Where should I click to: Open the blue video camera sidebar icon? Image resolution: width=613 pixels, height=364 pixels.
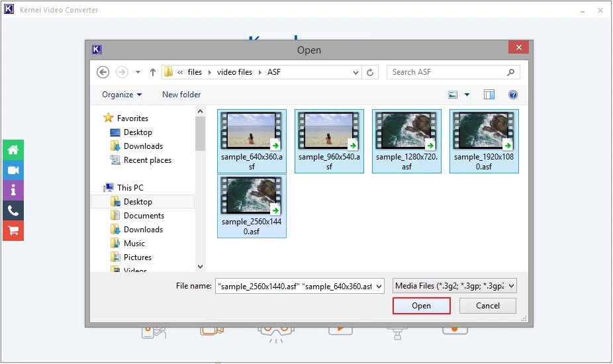click(x=13, y=170)
